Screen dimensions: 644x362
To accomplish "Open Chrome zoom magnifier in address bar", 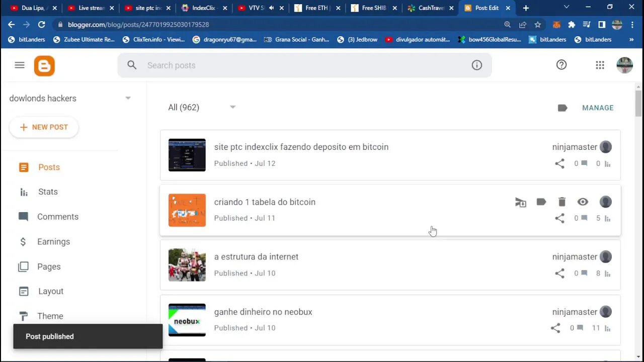I will [x=508, y=24].
